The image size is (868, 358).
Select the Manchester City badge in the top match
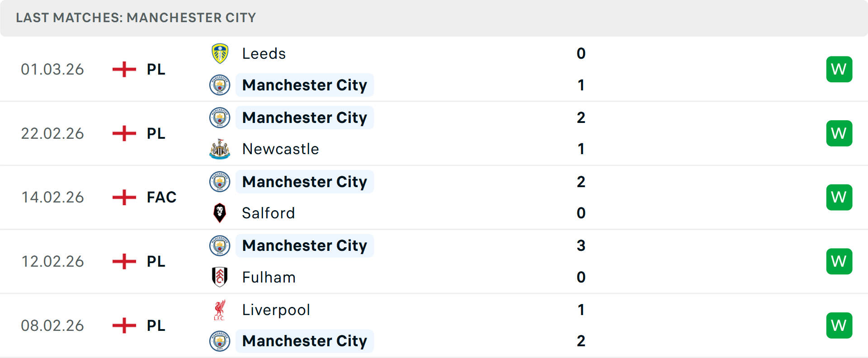[x=220, y=85]
